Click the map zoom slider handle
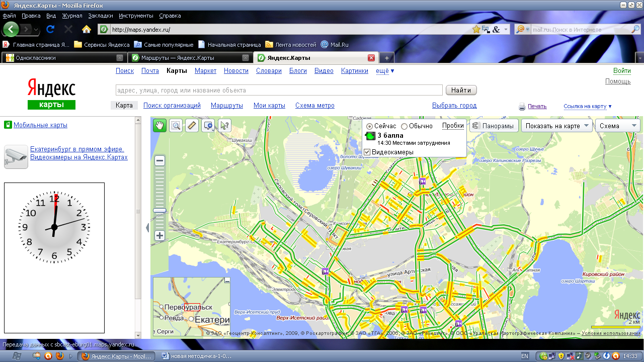Screen dimensions: 644x362 click(160, 211)
